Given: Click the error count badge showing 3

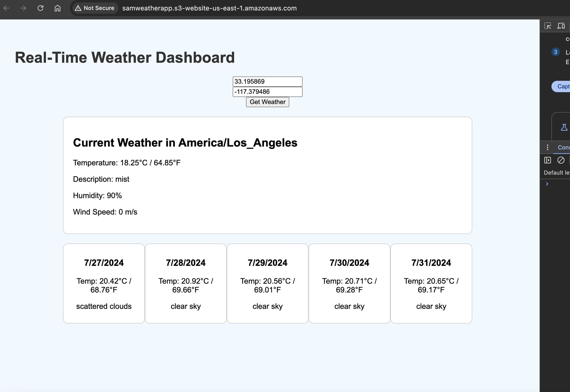Looking at the screenshot, I should (555, 52).
